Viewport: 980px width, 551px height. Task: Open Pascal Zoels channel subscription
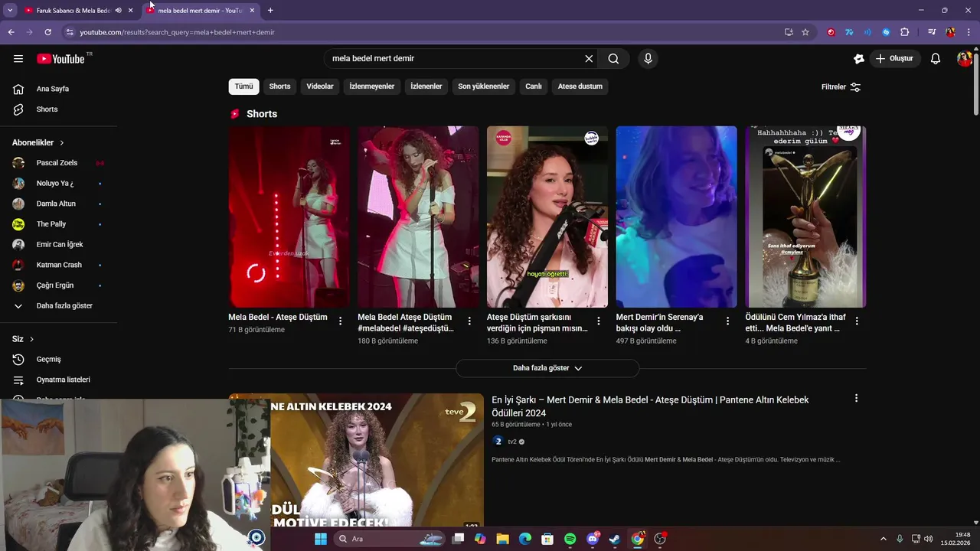pyautogui.click(x=58, y=163)
